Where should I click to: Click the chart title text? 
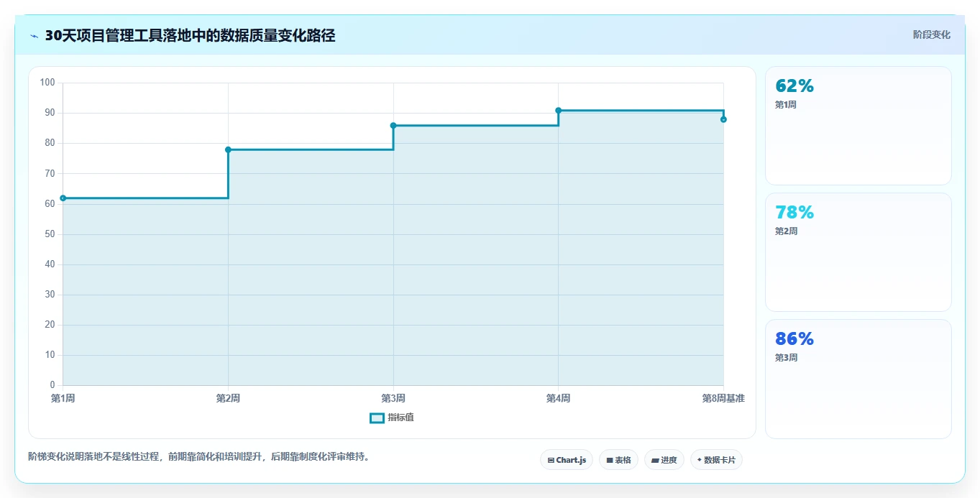[190, 36]
